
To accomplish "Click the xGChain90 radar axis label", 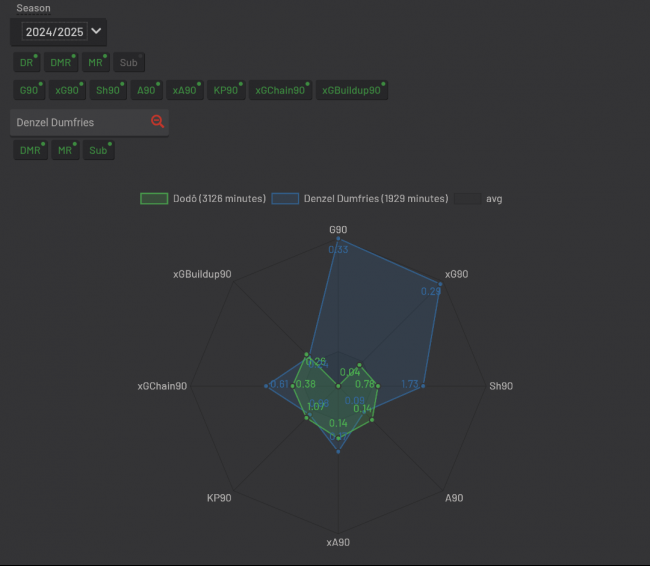I will pos(162,386).
